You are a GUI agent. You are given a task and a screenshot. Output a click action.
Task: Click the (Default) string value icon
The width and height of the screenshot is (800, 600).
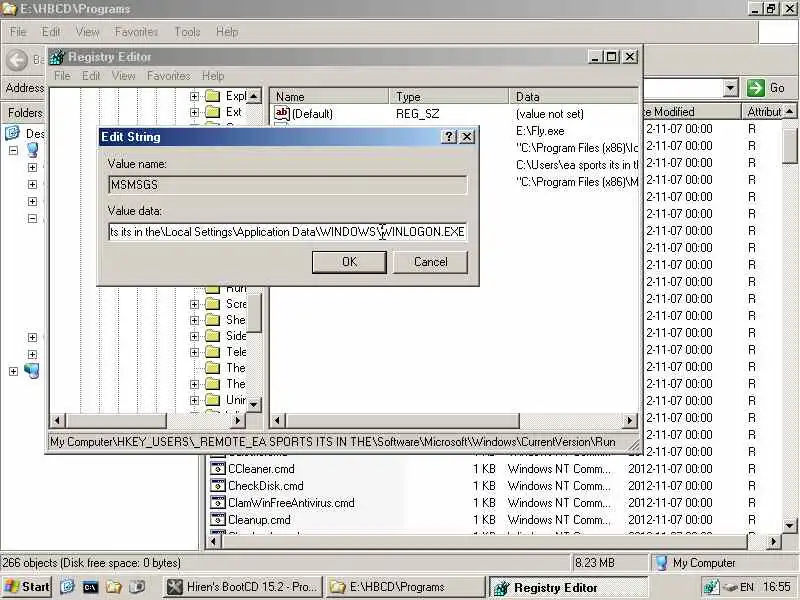click(282, 113)
